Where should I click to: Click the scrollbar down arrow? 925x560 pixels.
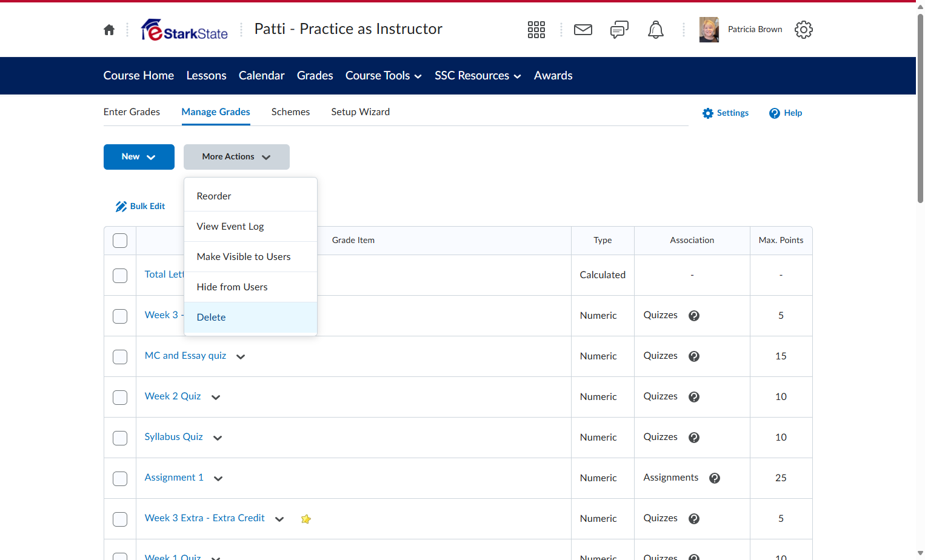(x=920, y=554)
